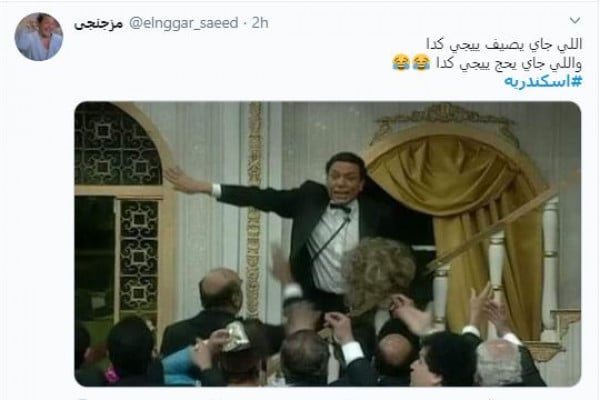
Task: Open the attached movie scene image
Action: pos(328,243)
